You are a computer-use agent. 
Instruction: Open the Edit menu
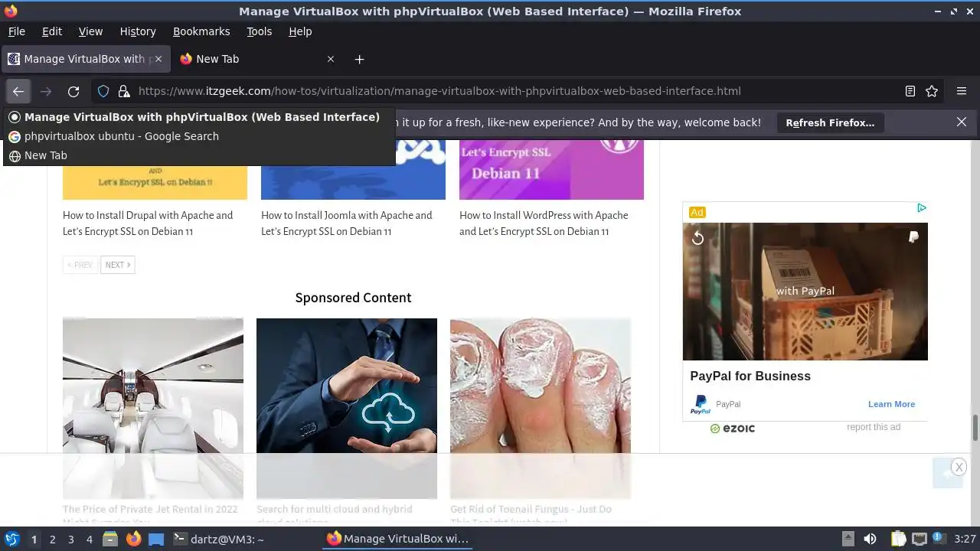[52, 31]
